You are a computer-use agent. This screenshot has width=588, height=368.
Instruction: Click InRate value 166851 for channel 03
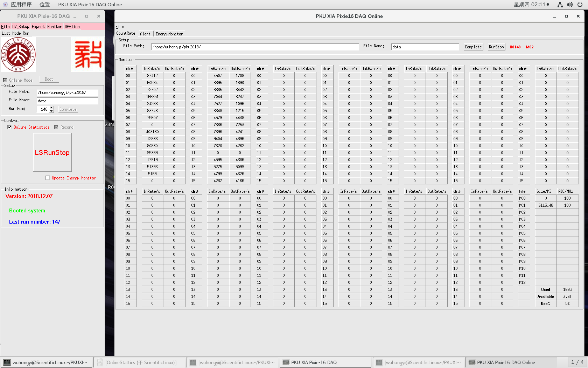tap(152, 97)
